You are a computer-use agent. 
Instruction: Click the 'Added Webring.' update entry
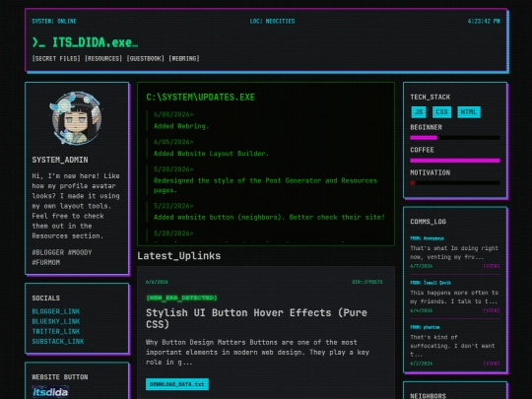pos(181,126)
